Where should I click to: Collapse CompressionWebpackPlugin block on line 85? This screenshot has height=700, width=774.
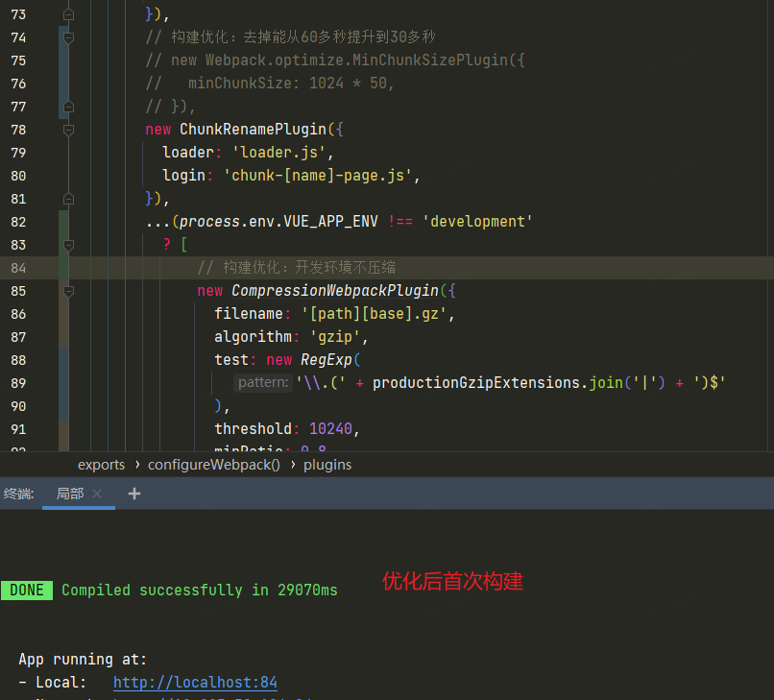pos(68,291)
